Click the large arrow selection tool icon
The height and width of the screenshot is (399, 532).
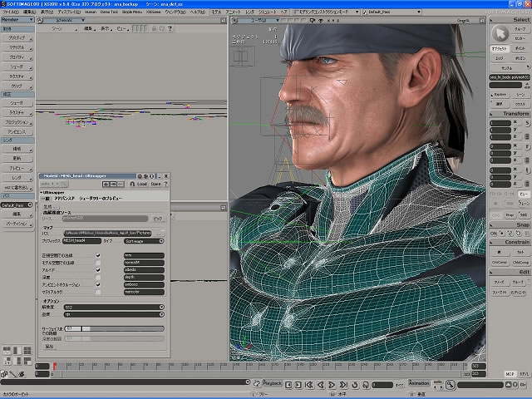pos(501,33)
